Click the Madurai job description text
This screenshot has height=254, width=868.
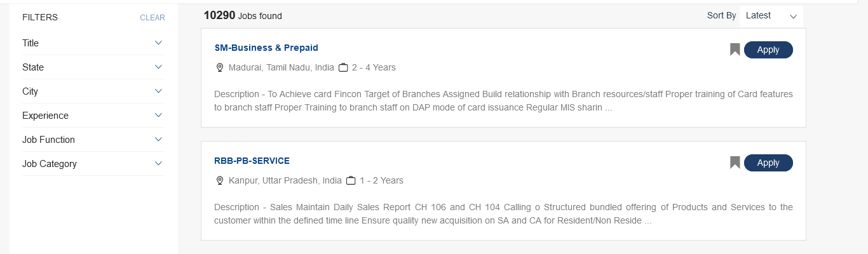click(x=503, y=101)
